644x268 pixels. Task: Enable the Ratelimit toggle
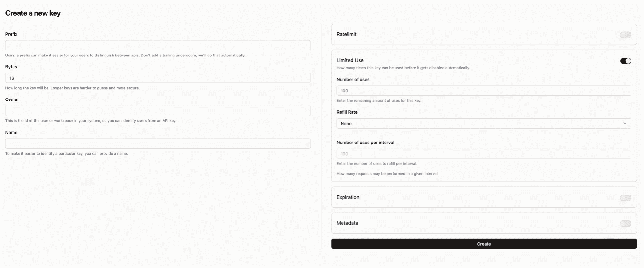(625, 34)
